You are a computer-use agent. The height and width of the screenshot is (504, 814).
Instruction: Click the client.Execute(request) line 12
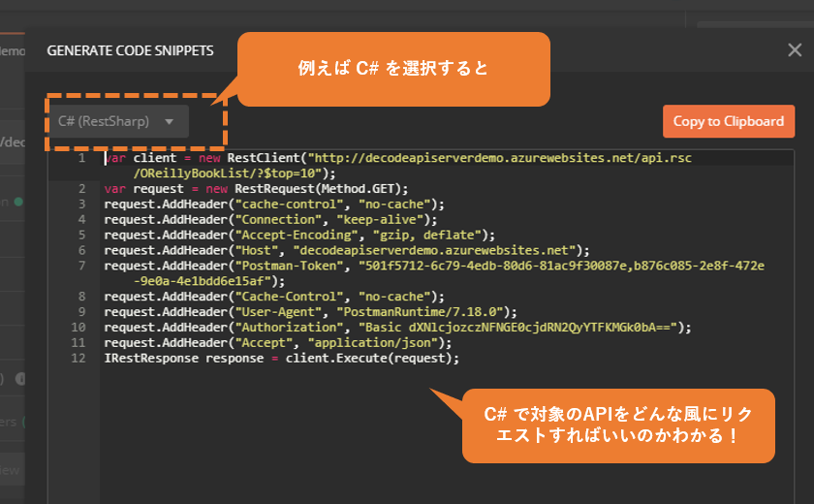[281, 359]
